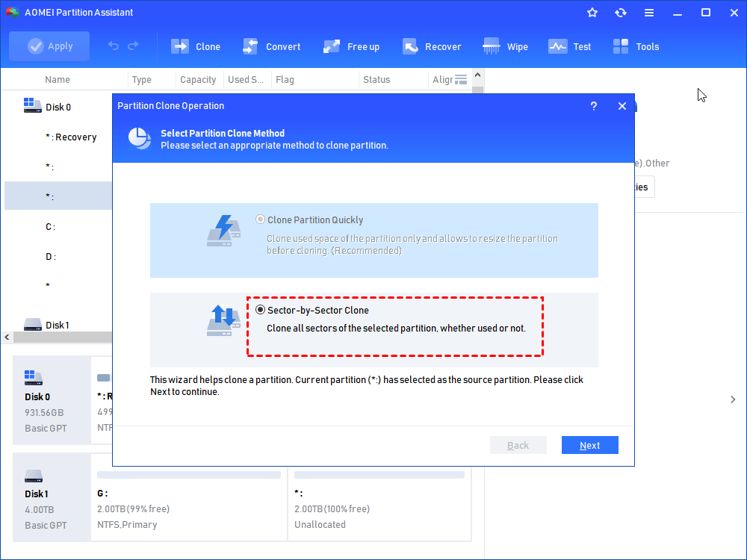
Task: Select the C: partition row
Action: point(58,227)
